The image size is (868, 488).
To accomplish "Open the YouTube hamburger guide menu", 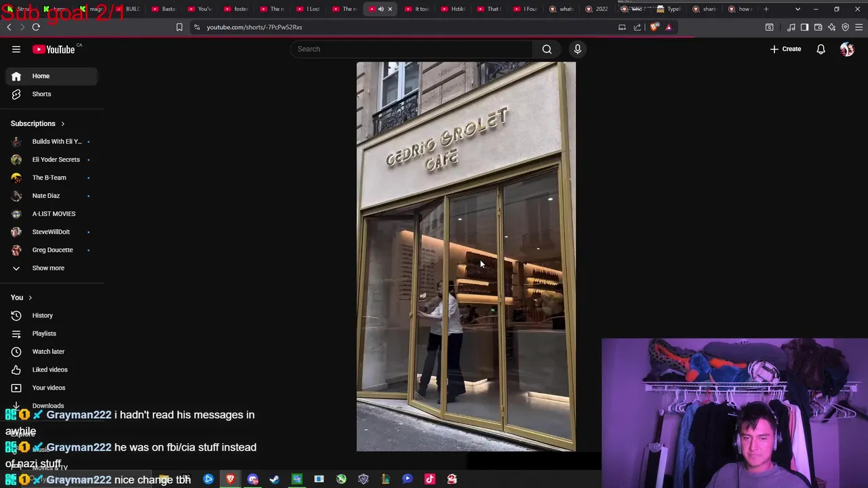I will [x=16, y=49].
